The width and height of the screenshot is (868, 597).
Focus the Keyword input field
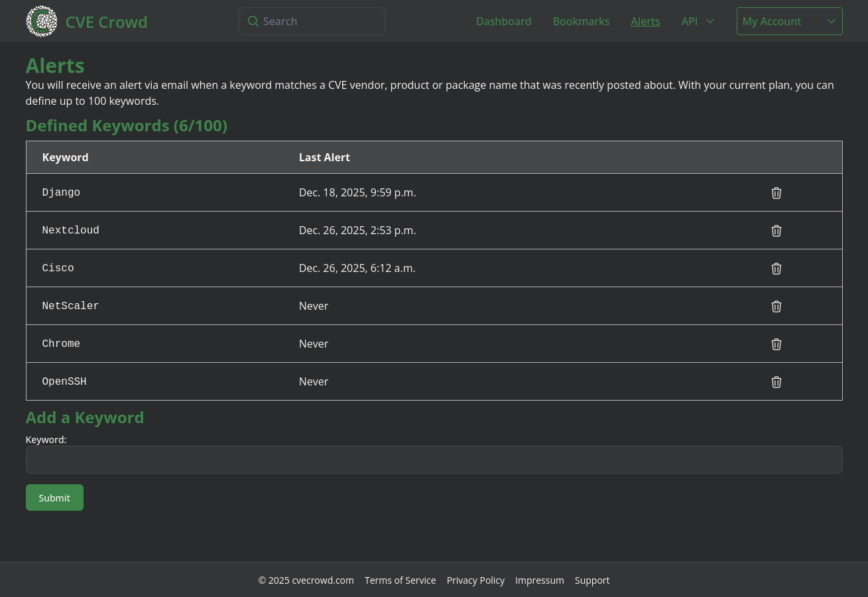[x=434, y=460]
